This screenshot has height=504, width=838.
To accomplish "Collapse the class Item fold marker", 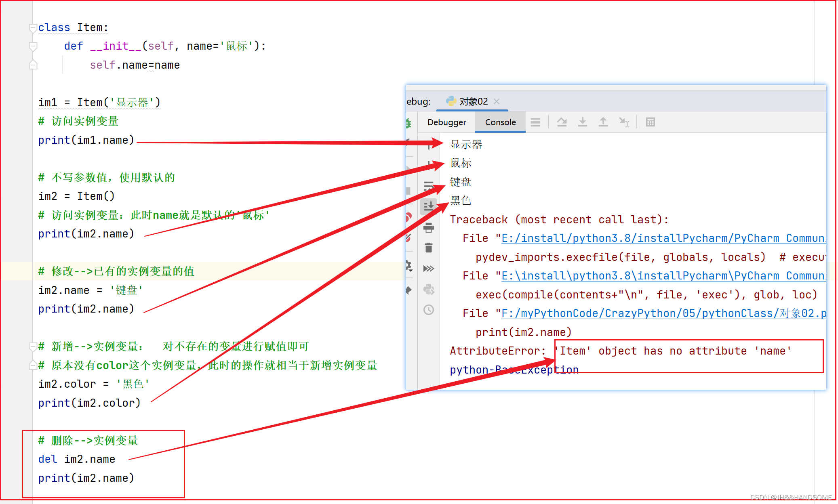I will [34, 27].
